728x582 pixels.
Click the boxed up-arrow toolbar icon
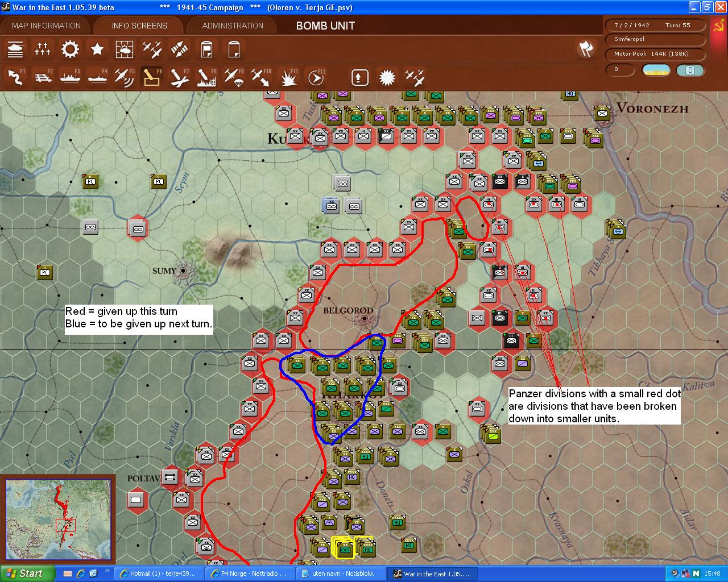coord(359,77)
